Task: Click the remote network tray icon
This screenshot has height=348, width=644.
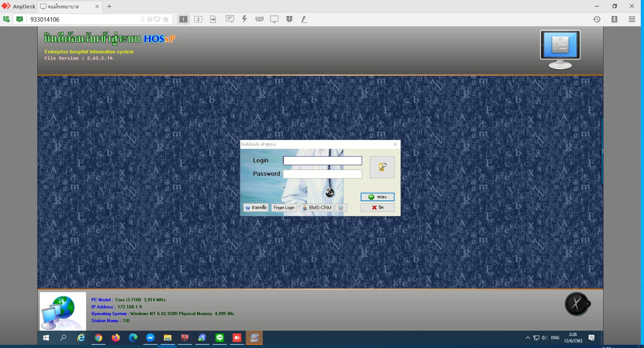Action: pyautogui.click(x=536, y=338)
